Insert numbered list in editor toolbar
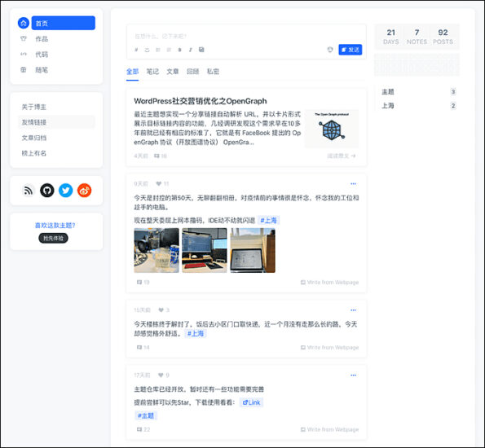 tap(169, 50)
